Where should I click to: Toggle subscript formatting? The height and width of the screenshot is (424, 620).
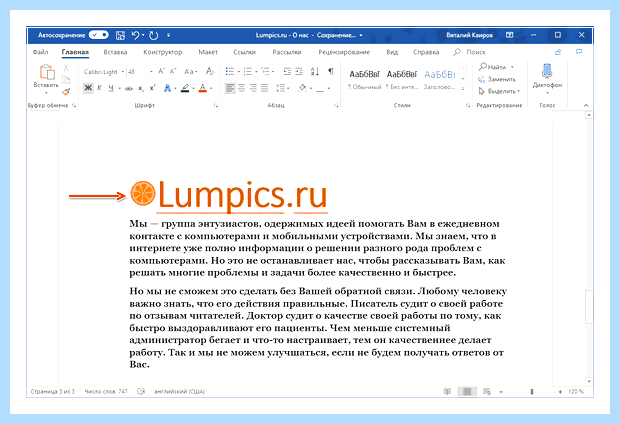(141, 88)
